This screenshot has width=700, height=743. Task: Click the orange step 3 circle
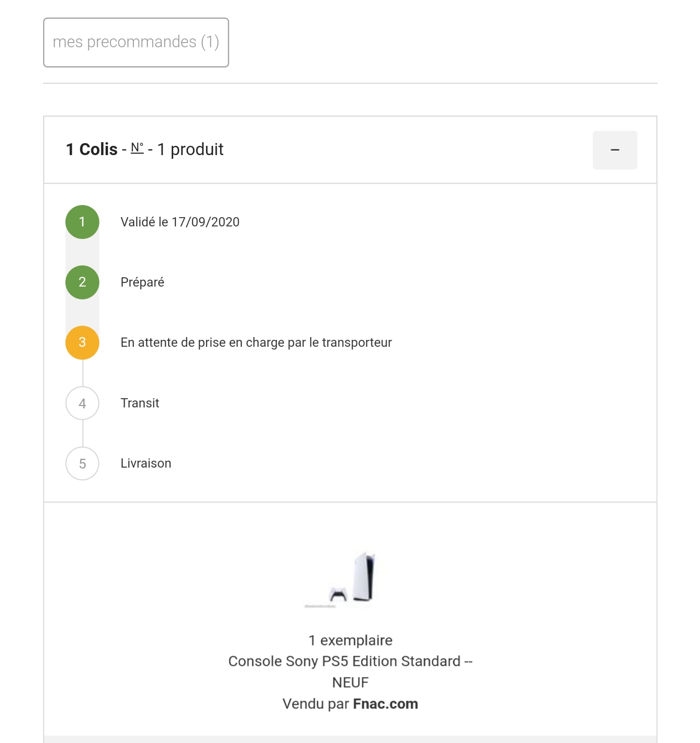82,343
